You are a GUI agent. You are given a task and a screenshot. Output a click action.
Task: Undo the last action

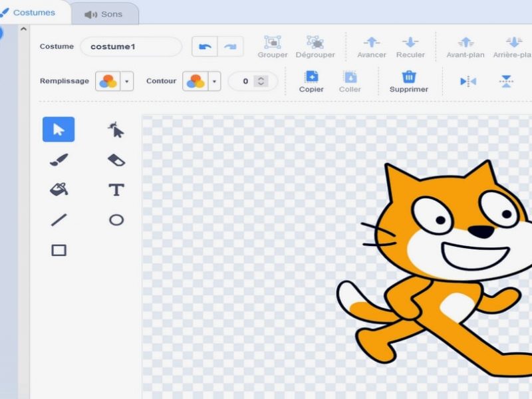click(x=205, y=47)
